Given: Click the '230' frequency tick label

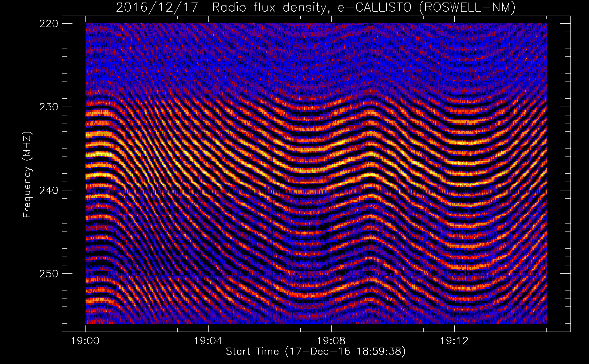Looking at the screenshot, I should (48, 107).
